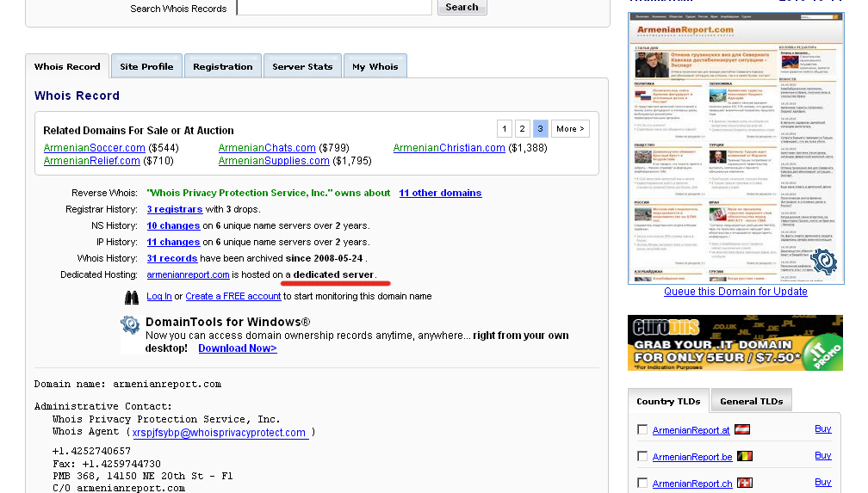Open the Site Profile tab
This screenshot has width=868, height=493.
(x=146, y=66)
